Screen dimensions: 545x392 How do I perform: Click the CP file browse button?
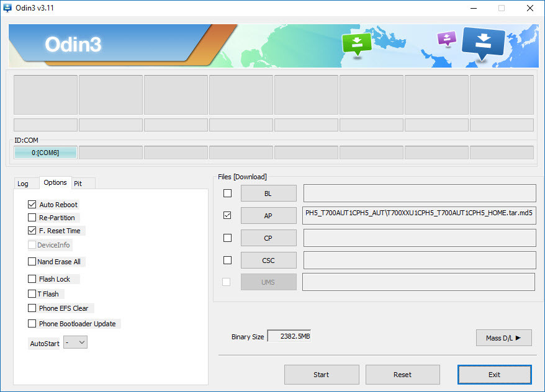point(268,238)
